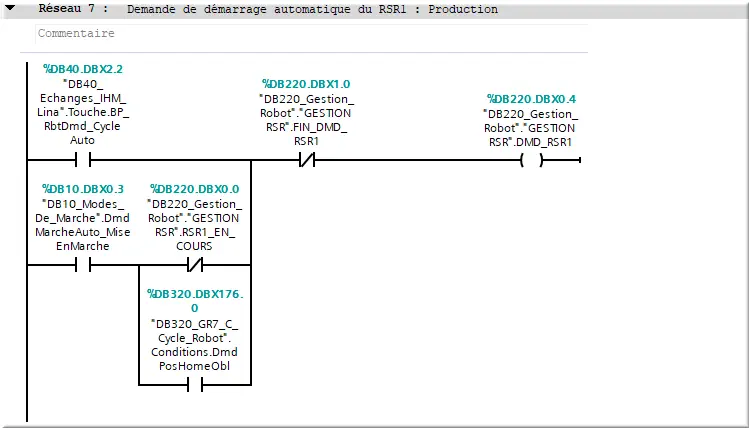The width and height of the screenshot is (749, 428).
Task: Click the Commentaire input field
Action: coord(311,33)
